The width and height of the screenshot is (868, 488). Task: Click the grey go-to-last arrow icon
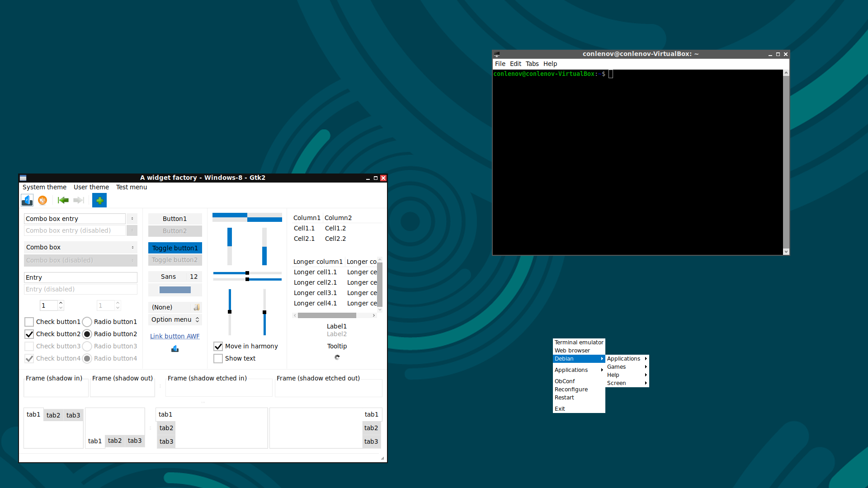79,200
